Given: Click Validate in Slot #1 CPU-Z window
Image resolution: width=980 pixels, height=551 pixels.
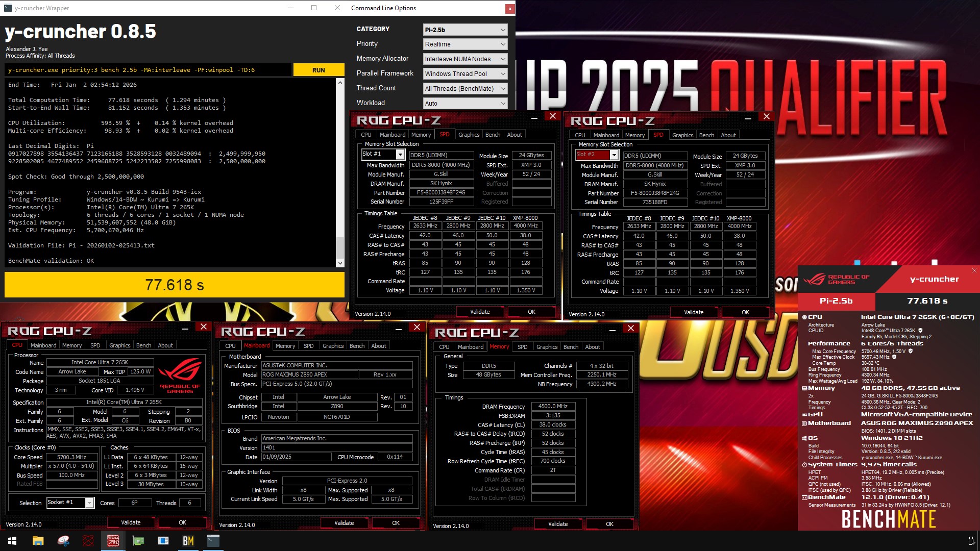Looking at the screenshot, I should click(480, 312).
